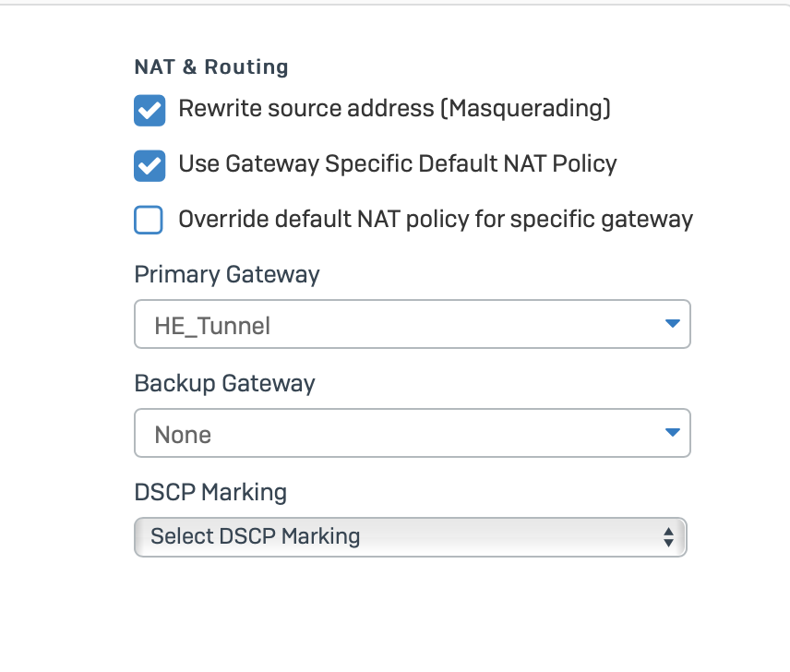The width and height of the screenshot is (790, 672).
Task: Click the blue arrow on Primary Gateway dropdown
Action: (672, 324)
